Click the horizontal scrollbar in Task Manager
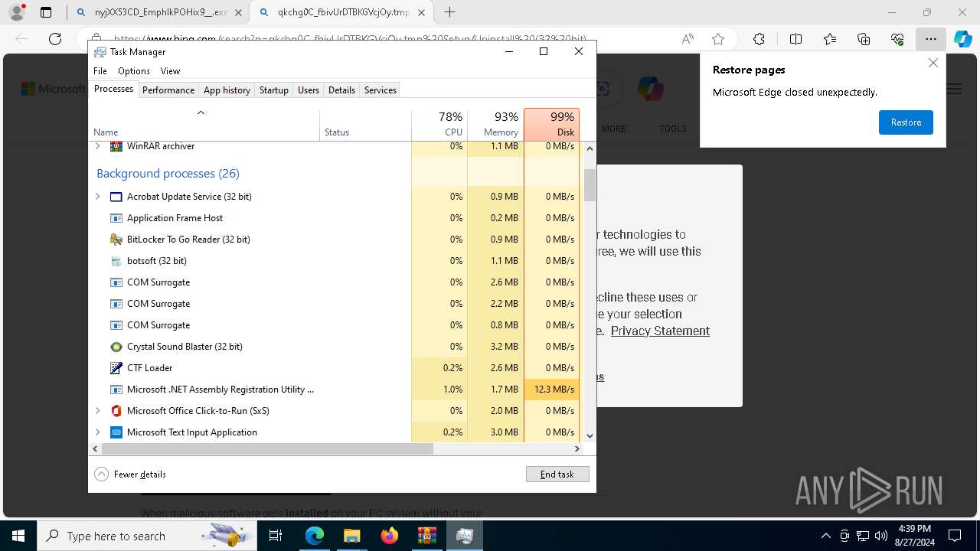The height and width of the screenshot is (551, 980). pyautogui.click(x=267, y=449)
